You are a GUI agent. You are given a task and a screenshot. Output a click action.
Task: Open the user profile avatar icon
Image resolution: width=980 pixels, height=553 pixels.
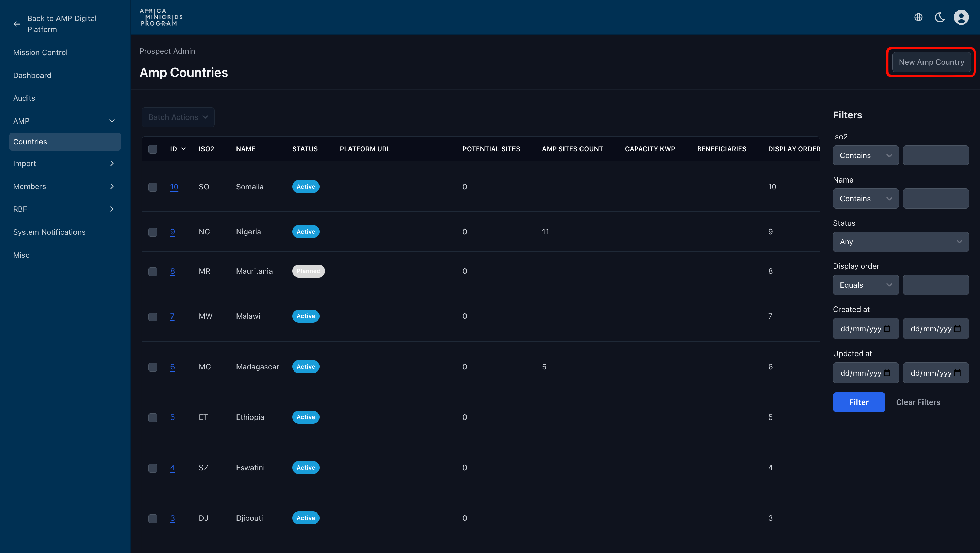click(961, 17)
